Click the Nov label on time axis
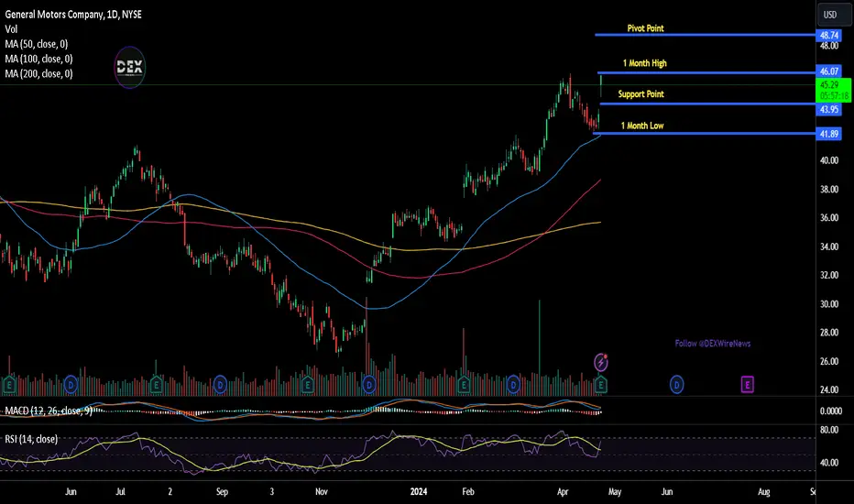The width and height of the screenshot is (854, 504). coord(322,491)
